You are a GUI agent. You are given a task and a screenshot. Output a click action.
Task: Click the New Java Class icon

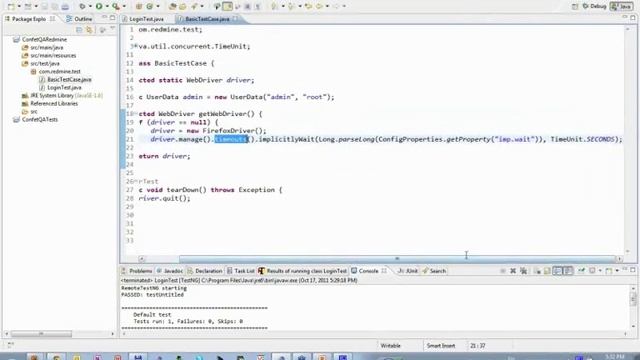(x=150, y=7)
